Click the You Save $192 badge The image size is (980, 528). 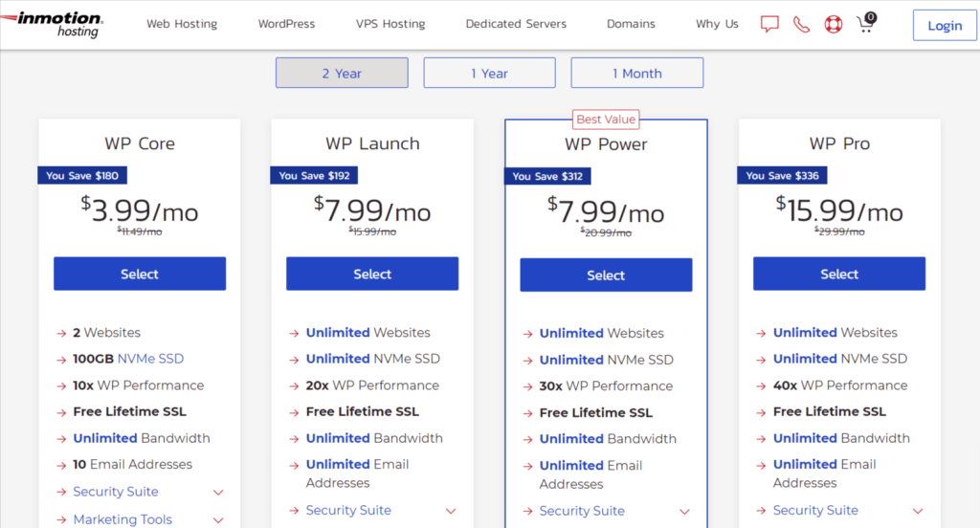coord(314,176)
